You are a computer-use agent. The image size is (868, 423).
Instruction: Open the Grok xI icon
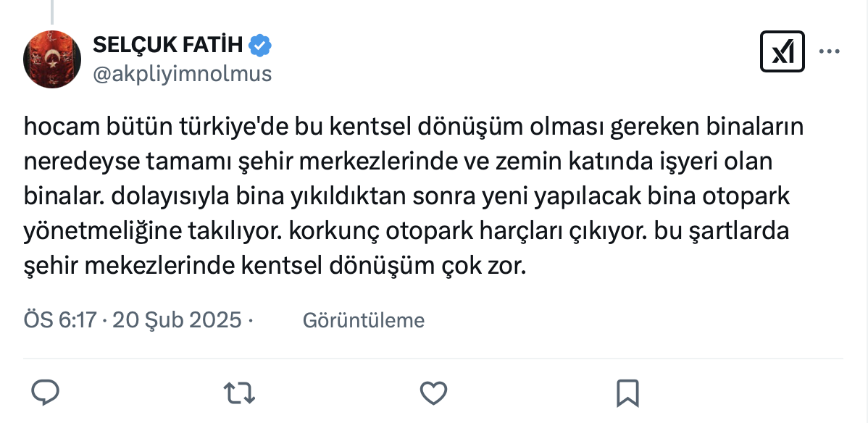click(x=783, y=52)
